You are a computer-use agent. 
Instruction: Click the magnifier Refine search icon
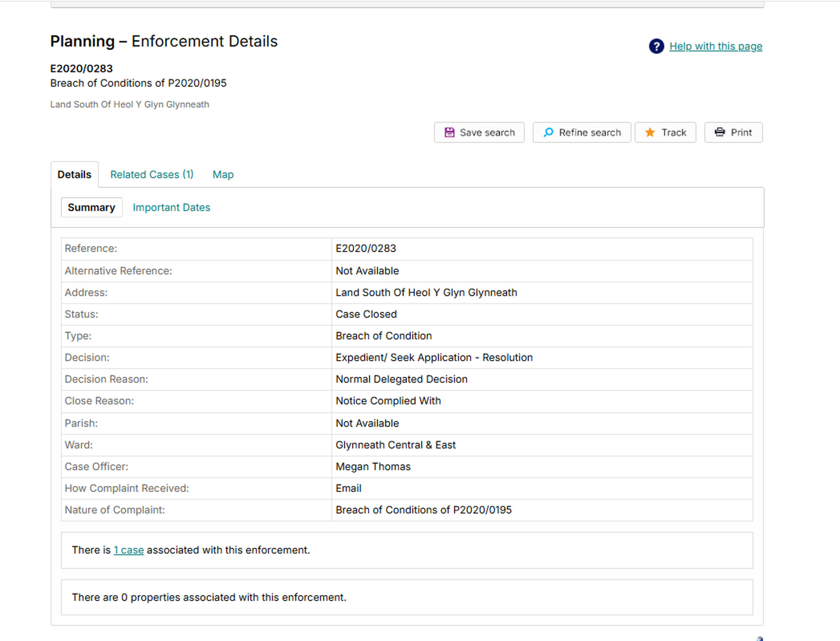[548, 132]
